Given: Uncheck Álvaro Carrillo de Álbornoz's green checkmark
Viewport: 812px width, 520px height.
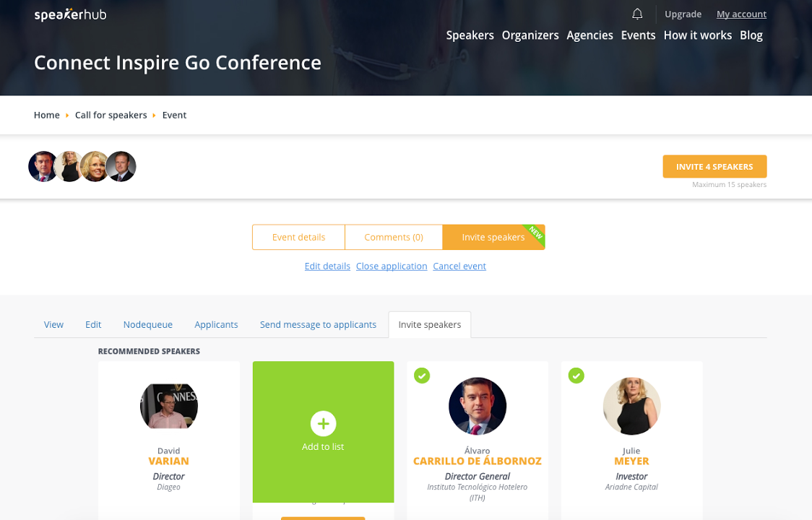Looking at the screenshot, I should (x=422, y=376).
